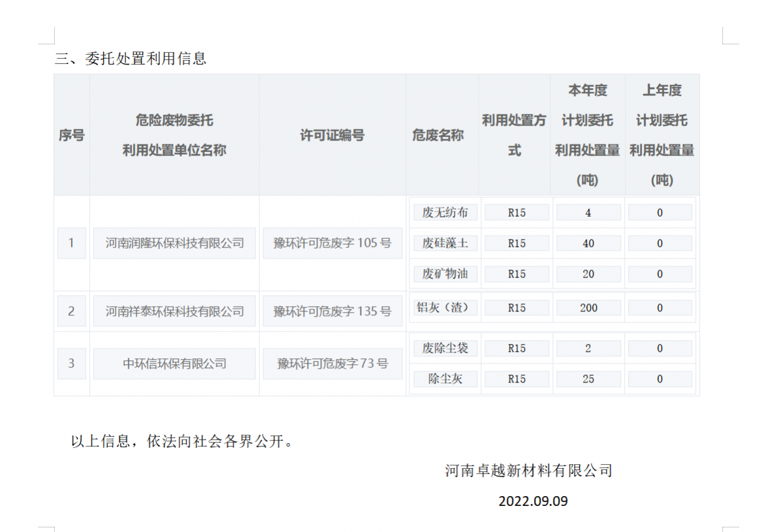Select the signature "河南卓越新材料有限公司"
This screenshot has height=532, width=766.
coord(528,471)
